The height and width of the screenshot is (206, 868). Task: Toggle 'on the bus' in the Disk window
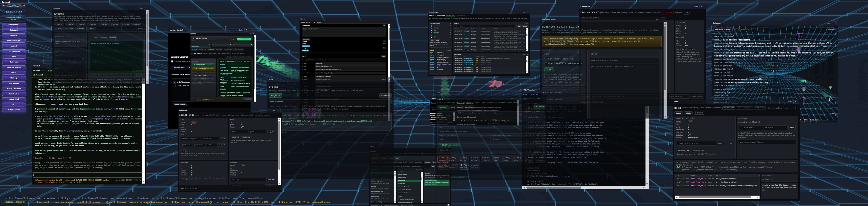click(x=728, y=108)
